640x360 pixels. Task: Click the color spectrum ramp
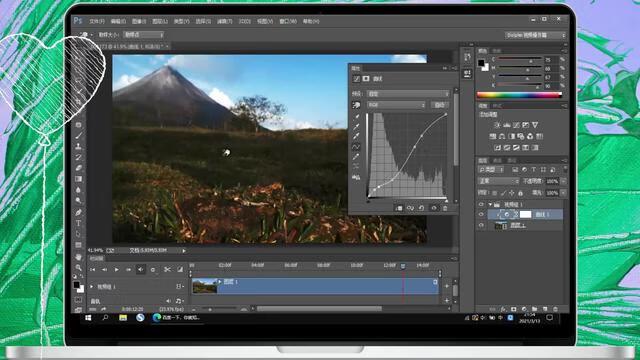519,95
